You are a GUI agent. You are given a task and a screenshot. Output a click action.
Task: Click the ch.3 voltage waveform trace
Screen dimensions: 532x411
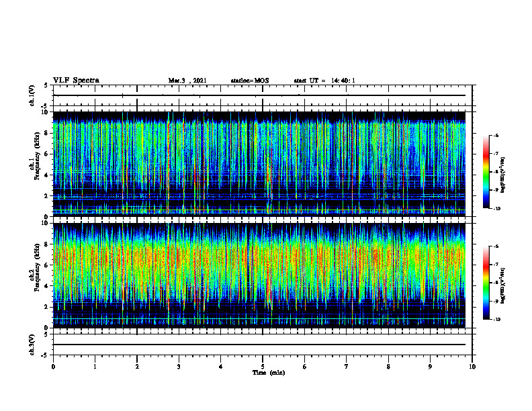pos(259,345)
